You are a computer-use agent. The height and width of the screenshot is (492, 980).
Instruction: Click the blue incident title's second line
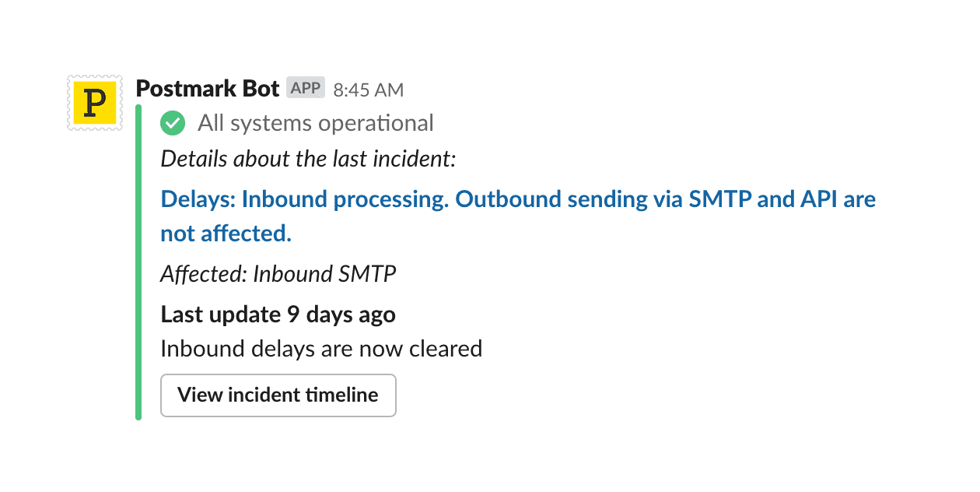pos(226,233)
